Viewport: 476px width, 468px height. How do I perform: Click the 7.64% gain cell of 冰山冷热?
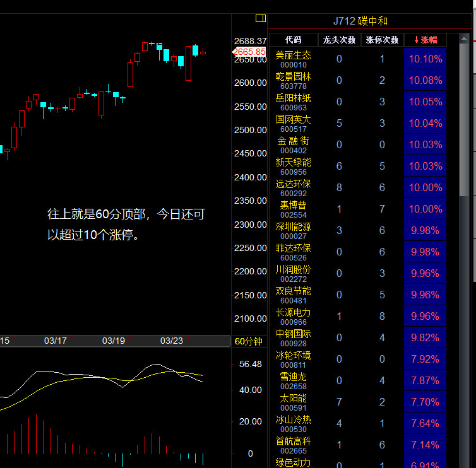(425, 423)
